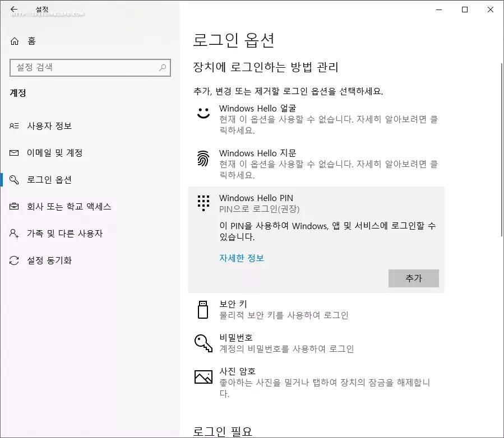Open the 자세한 정보 link
The image size is (504, 438).
(x=242, y=258)
